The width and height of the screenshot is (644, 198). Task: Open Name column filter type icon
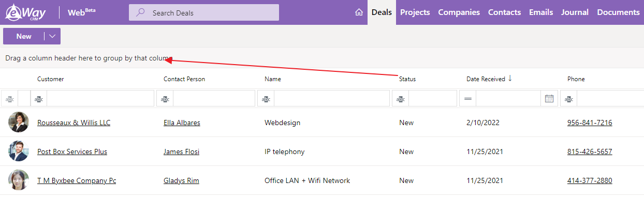pos(266,98)
